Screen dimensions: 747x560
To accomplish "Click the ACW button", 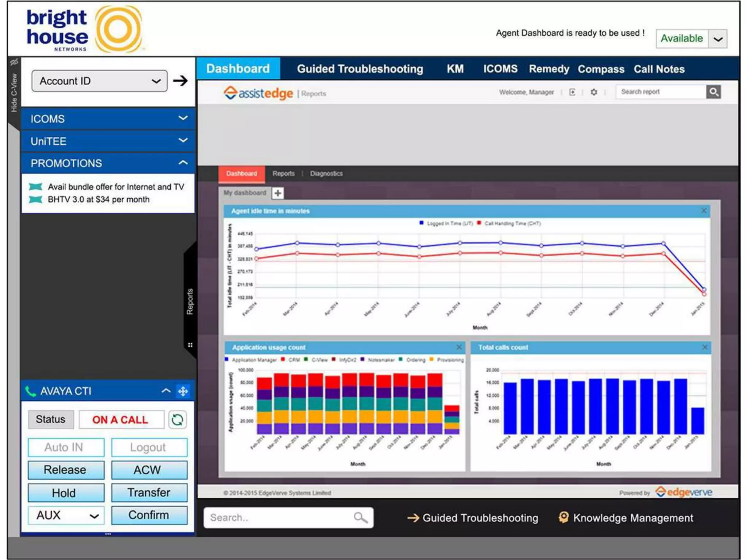I will point(149,470).
